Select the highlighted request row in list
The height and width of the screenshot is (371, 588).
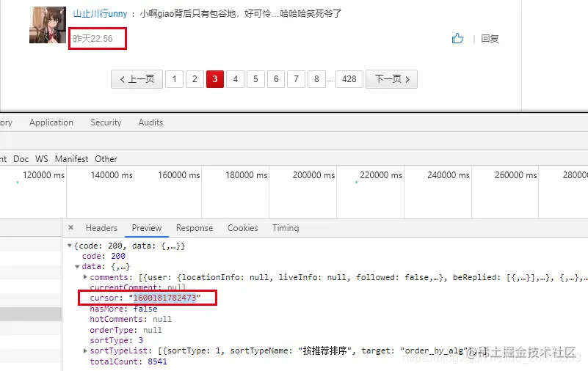31,314
